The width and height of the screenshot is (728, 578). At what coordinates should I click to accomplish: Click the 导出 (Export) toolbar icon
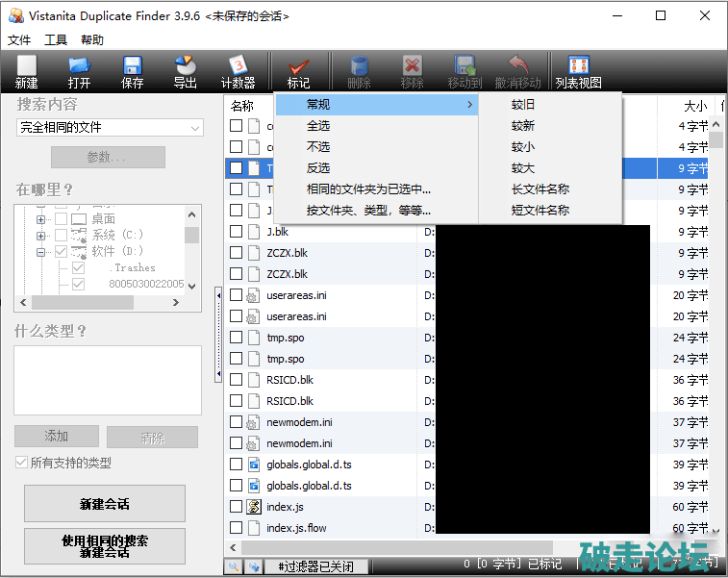click(x=185, y=71)
